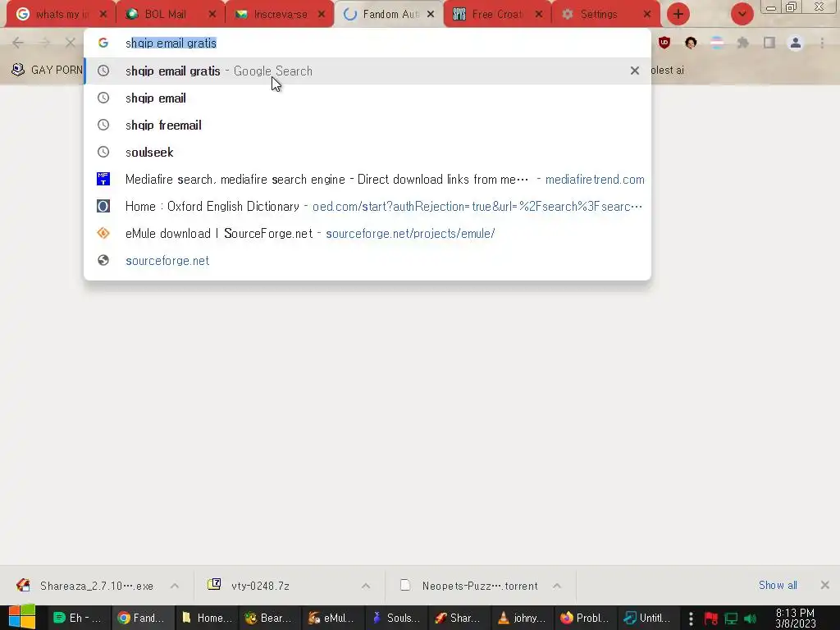840x630 pixels.
Task: Close the downloads bar
Action: 825,585
